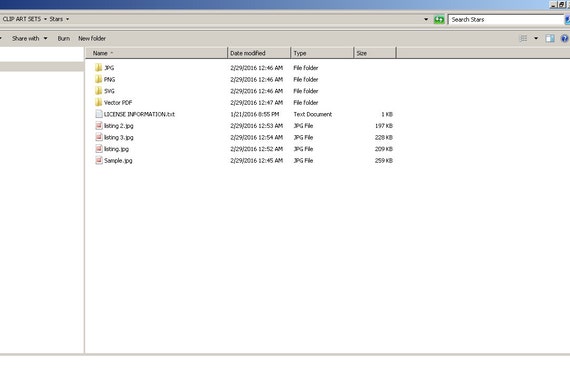The height and width of the screenshot is (370, 570).
Task: Sort by the Size column header
Action: pos(375,53)
